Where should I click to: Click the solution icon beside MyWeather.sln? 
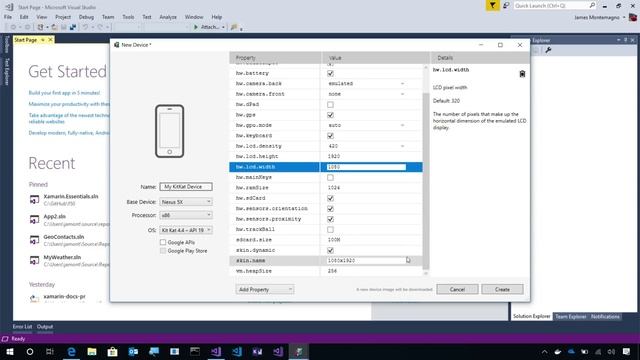click(34, 260)
